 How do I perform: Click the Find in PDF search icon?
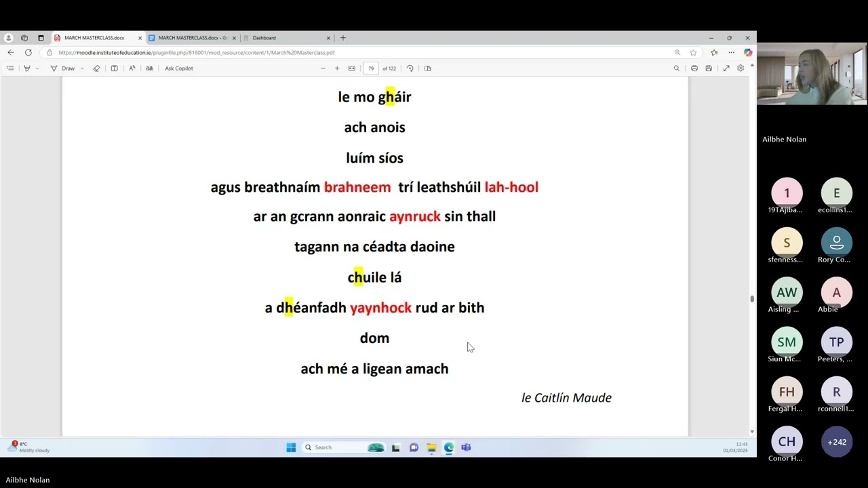click(x=676, y=68)
